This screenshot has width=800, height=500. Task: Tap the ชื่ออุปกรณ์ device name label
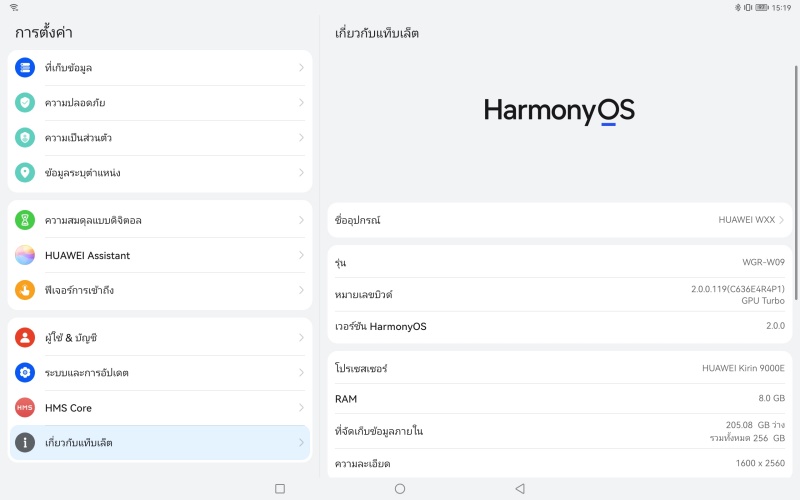(358, 220)
